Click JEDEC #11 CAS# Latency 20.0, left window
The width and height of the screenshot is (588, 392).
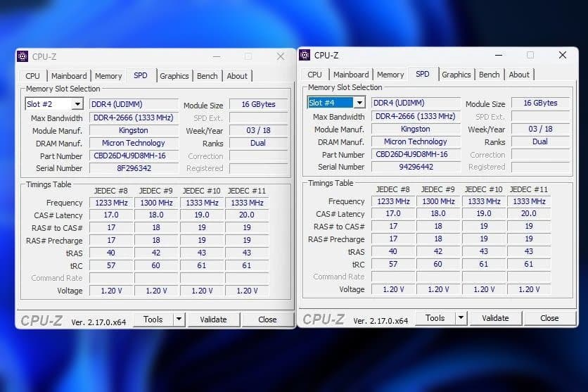(x=247, y=215)
